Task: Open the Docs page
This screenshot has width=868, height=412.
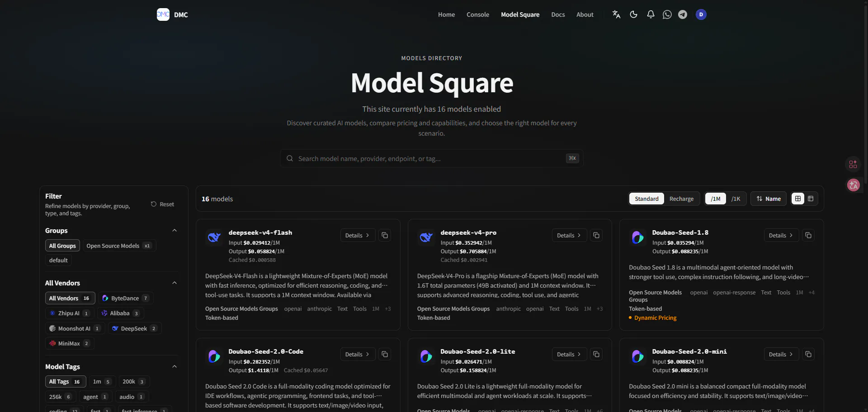Action: click(558, 14)
